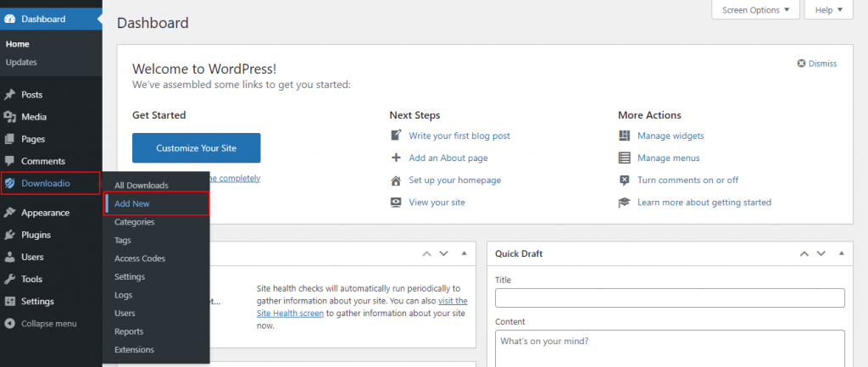
Task: Click Collapse menu label in sidebar
Action: coord(49,323)
